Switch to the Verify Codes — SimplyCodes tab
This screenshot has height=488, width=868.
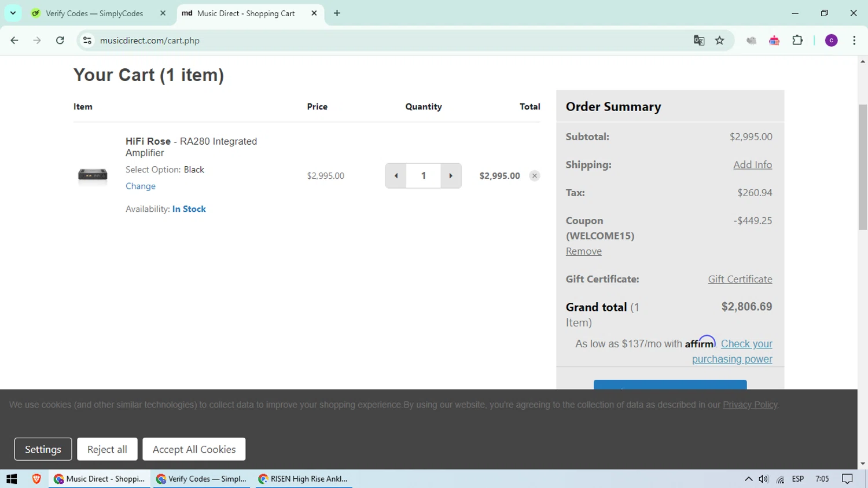[x=94, y=13]
